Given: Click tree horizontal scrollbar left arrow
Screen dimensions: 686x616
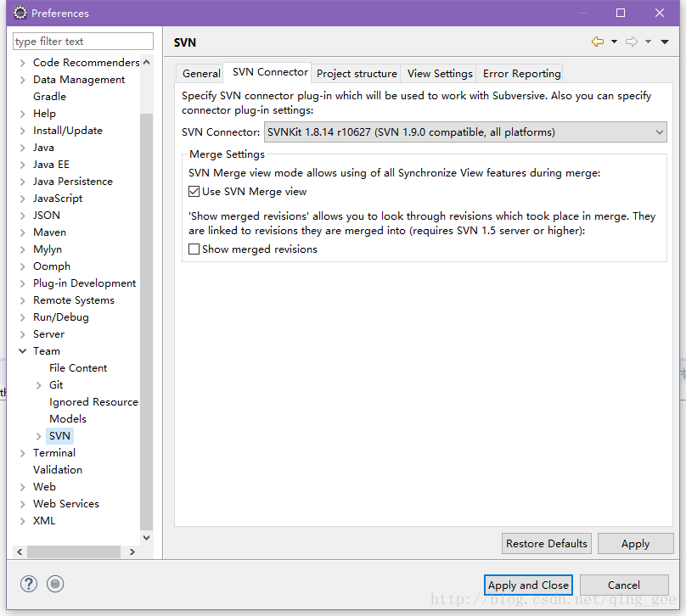Looking at the screenshot, I should click(20, 552).
